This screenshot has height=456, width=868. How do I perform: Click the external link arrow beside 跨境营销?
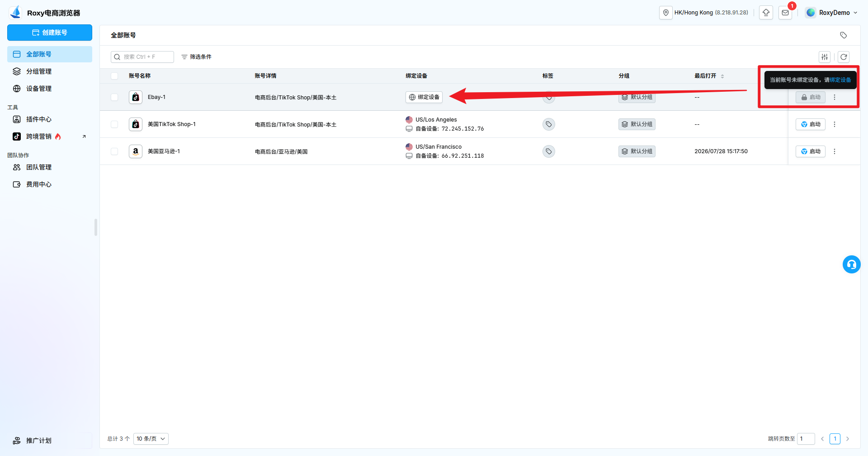84,136
